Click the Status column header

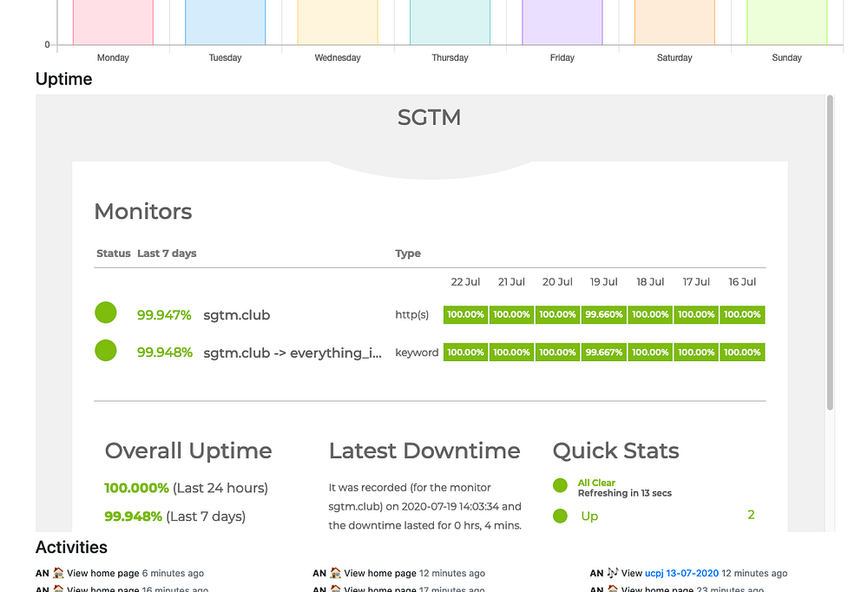[x=114, y=253]
